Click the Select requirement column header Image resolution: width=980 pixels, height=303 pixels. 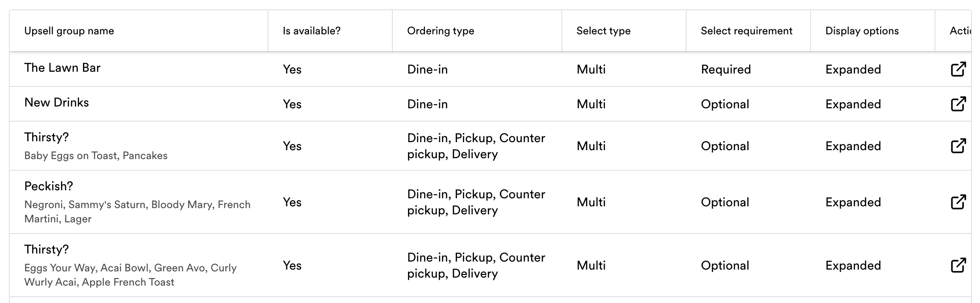tap(746, 31)
